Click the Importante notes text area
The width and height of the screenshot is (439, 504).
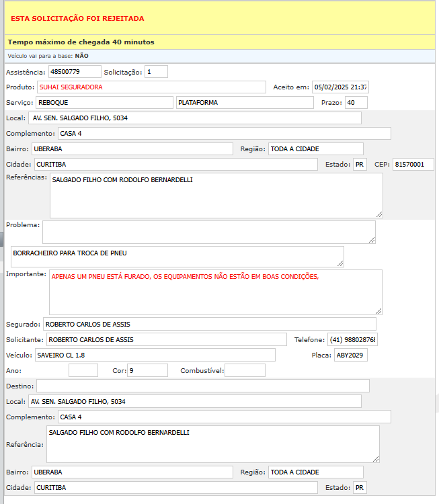[216, 292]
